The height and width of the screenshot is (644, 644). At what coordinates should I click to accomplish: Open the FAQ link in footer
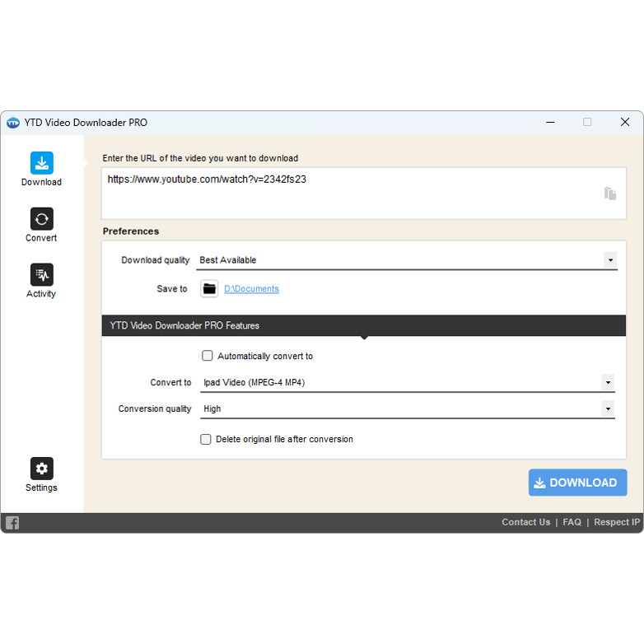click(572, 522)
